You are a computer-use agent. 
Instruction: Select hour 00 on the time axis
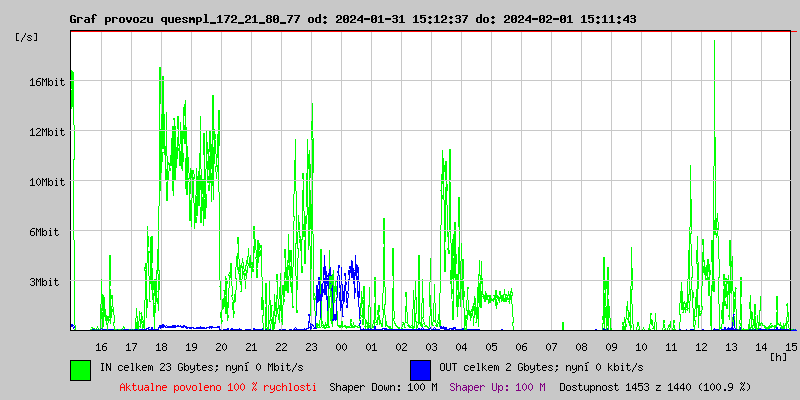point(341,346)
